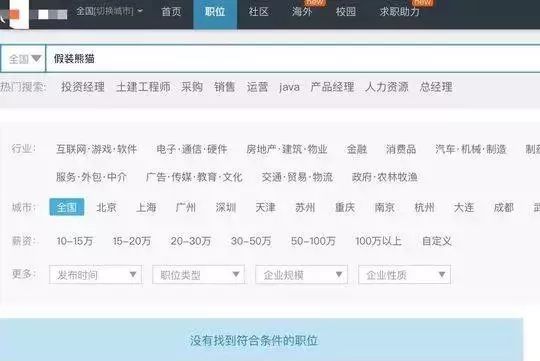This screenshot has width=540, height=361.
Task: Select the highlighted 全国 city filter
Action: [67, 207]
